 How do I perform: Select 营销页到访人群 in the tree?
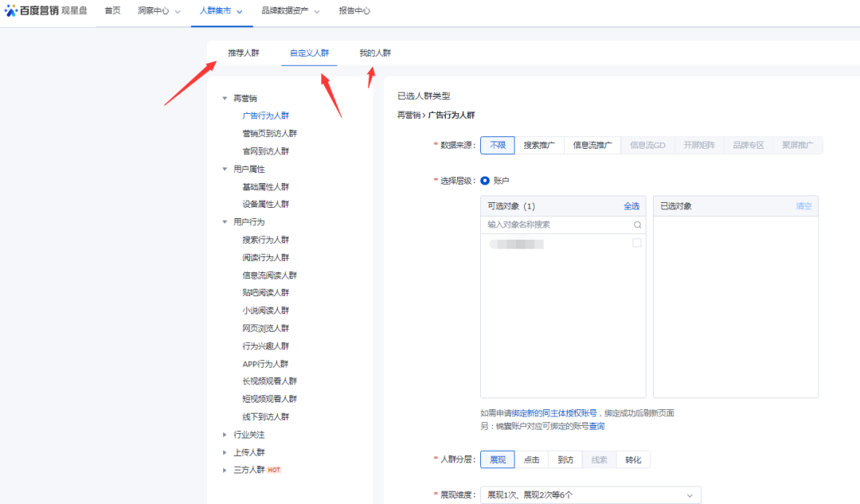click(x=269, y=133)
